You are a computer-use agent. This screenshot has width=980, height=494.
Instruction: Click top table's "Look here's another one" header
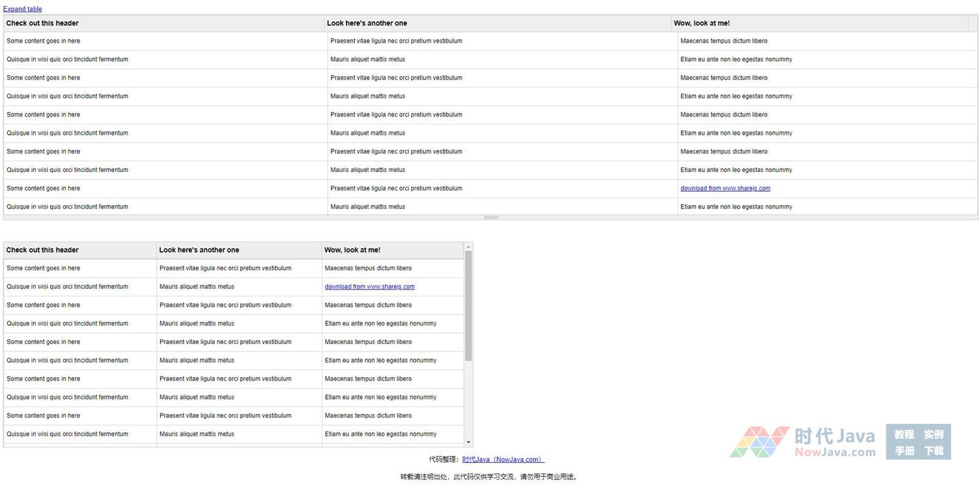pyautogui.click(x=367, y=23)
